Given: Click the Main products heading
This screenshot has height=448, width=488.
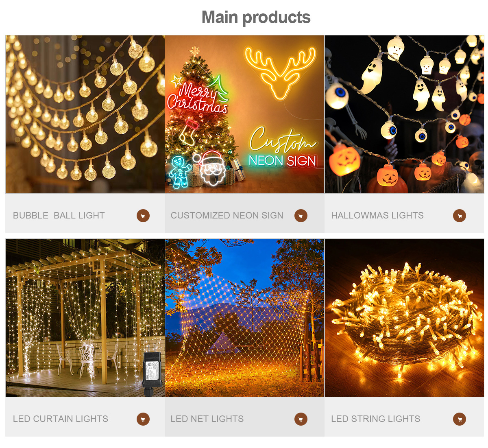Looking at the screenshot, I should pos(256,17).
